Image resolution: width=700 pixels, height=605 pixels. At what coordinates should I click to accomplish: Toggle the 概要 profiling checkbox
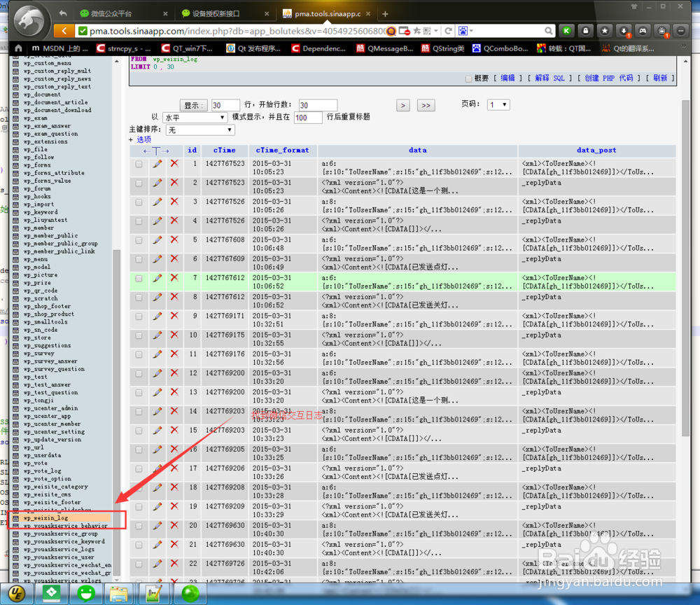pyautogui.click(x=468, y=78)
